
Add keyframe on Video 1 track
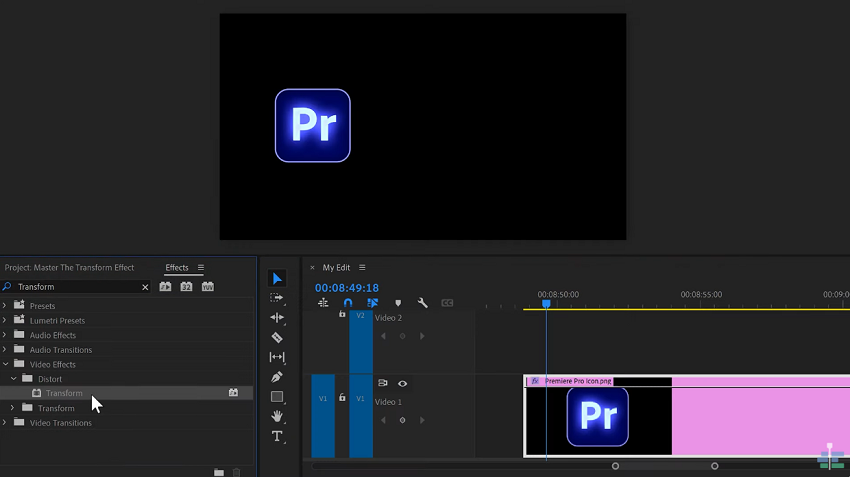click(402, 420)
